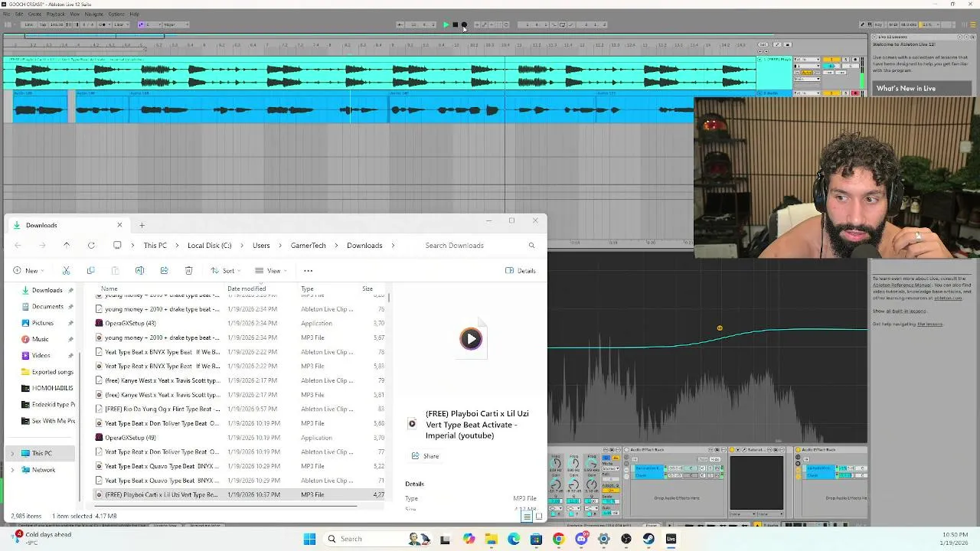The height and width of the screenshot is (551, 980).
Task: Open File Explorer from the taskbar
Action: [491, 539]
